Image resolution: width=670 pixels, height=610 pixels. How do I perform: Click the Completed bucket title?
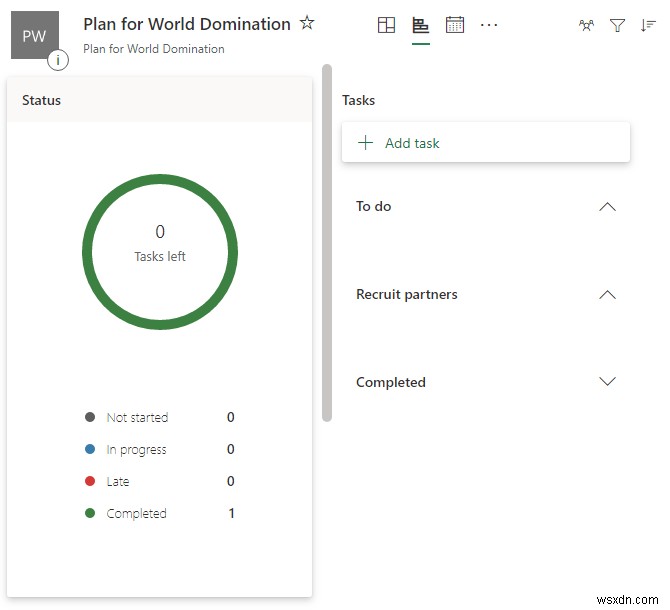coord(391,382)
